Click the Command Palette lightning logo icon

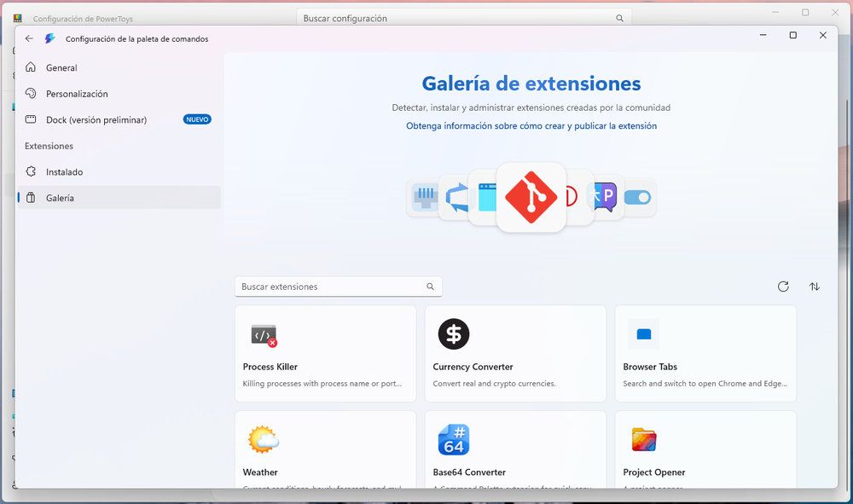pos(49,38)
